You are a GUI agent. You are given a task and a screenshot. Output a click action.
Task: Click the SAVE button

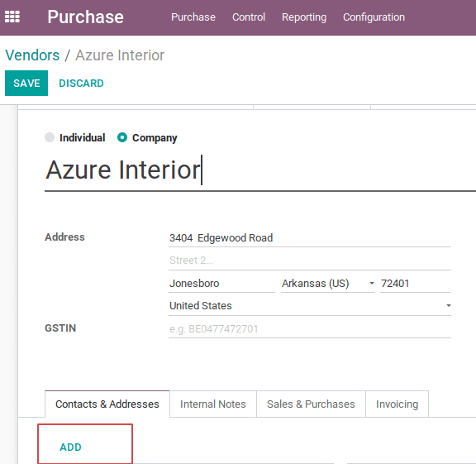tap(26, 83)
